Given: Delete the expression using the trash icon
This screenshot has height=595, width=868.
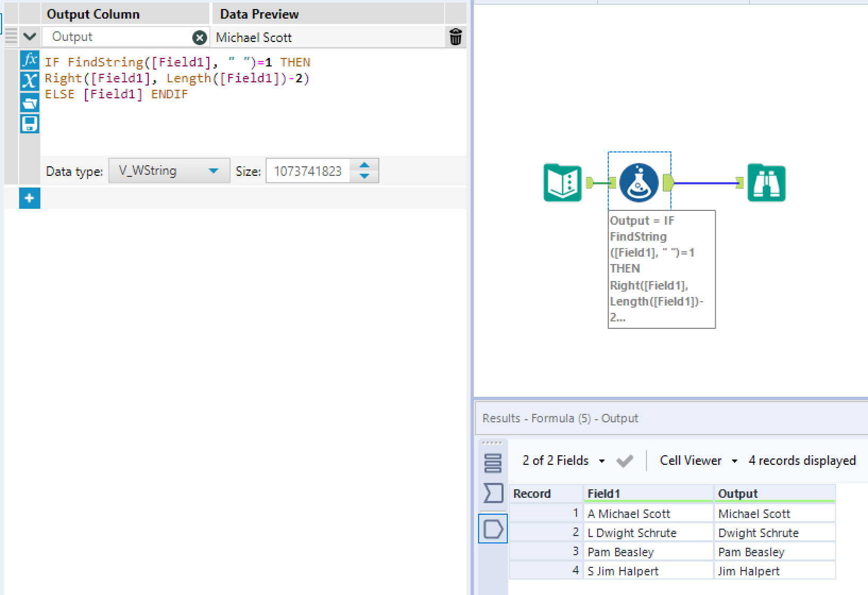Looking at the screenshot, I should [x=455, y=37].
